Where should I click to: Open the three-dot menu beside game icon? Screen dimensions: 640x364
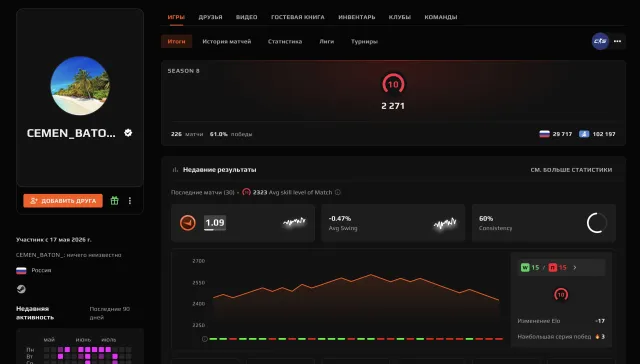[x=617, y=41]
